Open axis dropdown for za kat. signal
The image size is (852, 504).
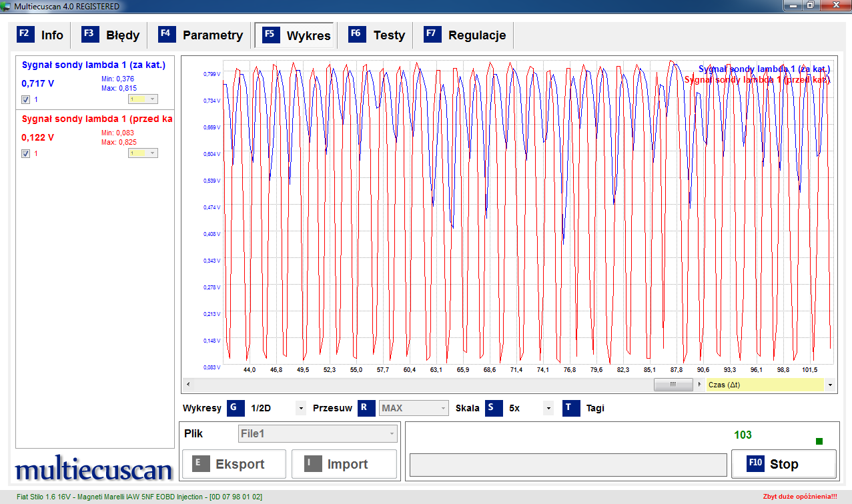coord(143,99)
